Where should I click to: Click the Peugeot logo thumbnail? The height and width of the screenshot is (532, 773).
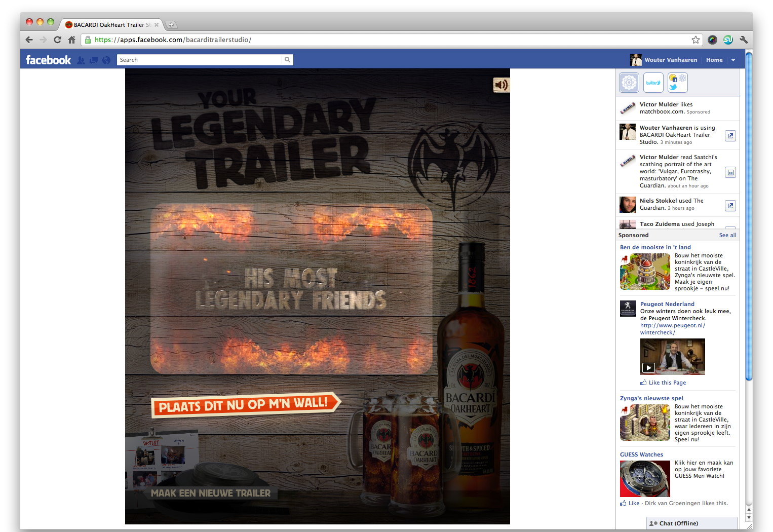(628, 308)
